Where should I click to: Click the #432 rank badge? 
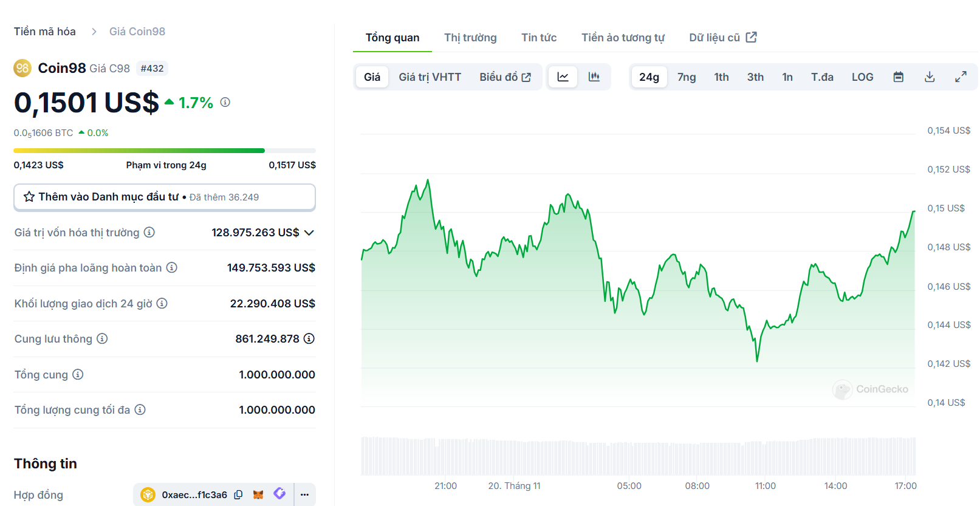[152, 69]
